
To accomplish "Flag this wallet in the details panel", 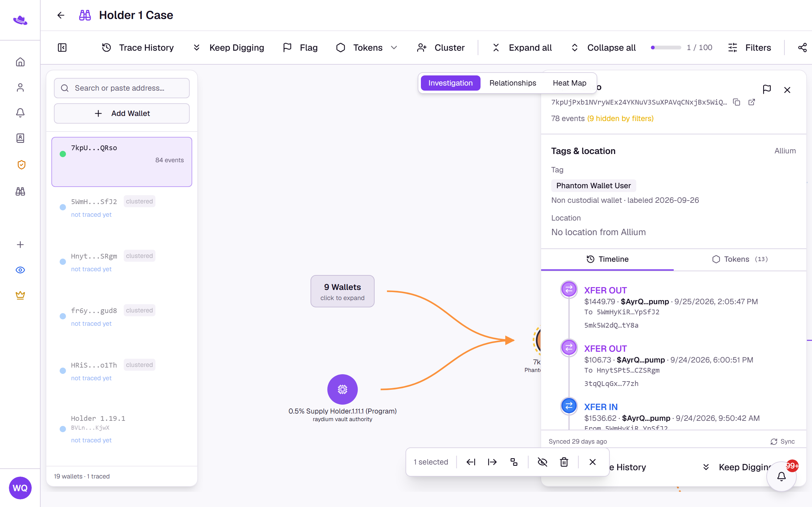I will [x=767, y=90].
